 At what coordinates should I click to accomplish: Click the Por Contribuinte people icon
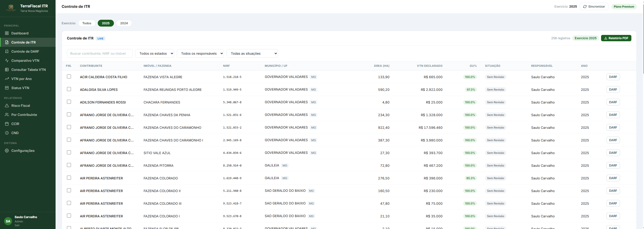[7, 115]
